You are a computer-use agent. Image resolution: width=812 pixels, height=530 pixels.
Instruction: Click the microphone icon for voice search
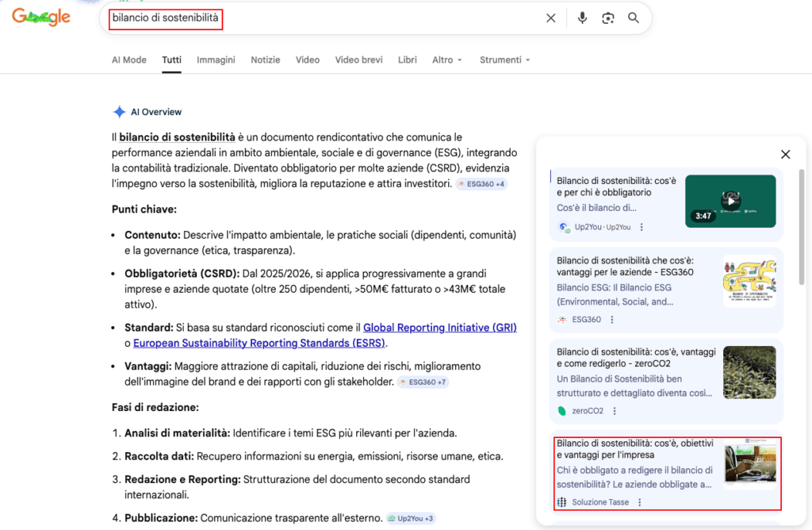[x=583, y=17]
